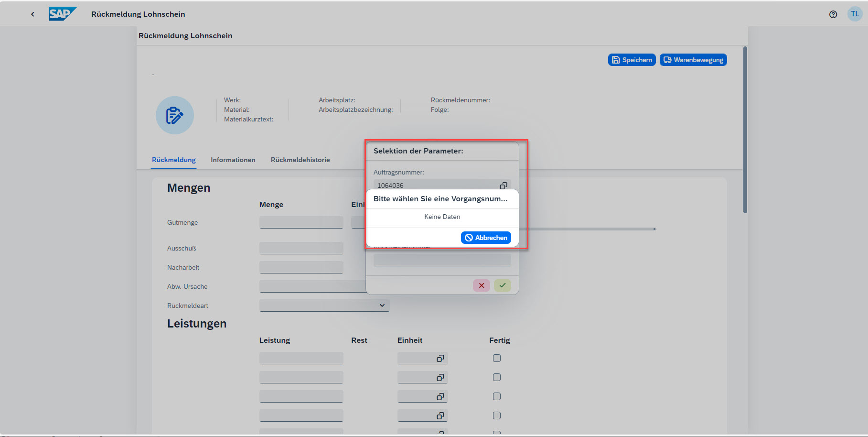Click the Abbrechen button
Viewport: 868px width, 437px height.
tap(486, 238)
